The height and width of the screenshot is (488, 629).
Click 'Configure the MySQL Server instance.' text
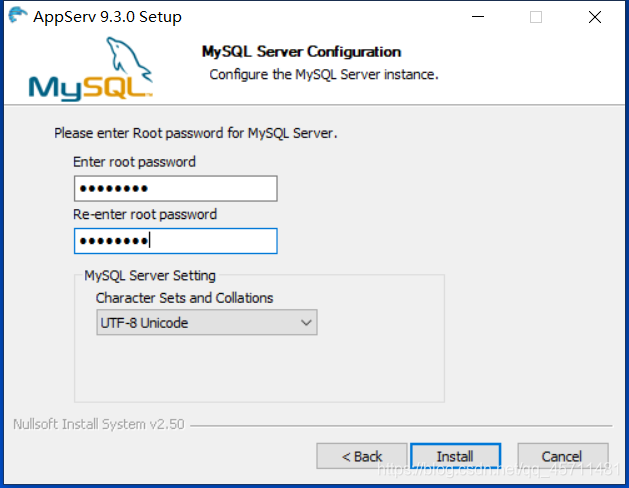coord(324,75)
